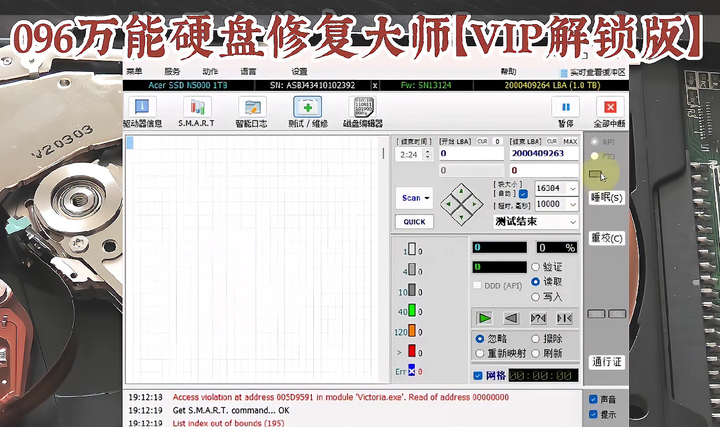The height and width of the screenshot is (427, 720).
Task: Click the right small gray indicator above 通行证
Action: coord(617,314)
